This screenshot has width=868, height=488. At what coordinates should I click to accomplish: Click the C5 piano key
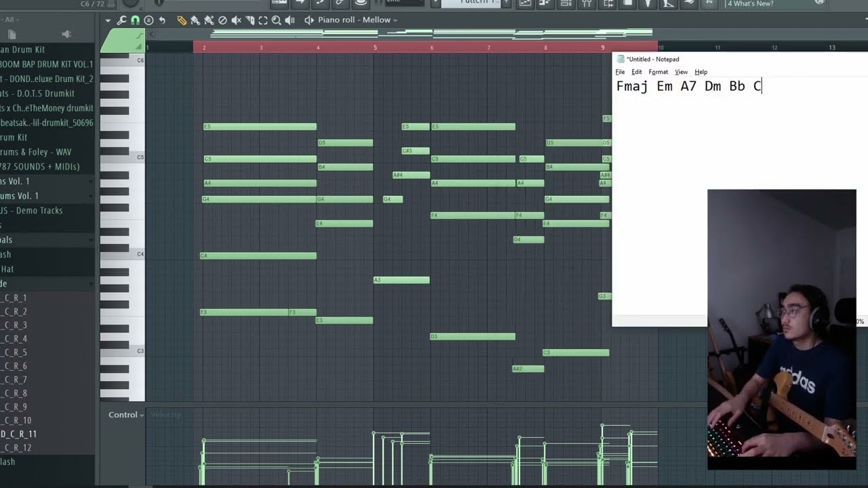[122, 158]
